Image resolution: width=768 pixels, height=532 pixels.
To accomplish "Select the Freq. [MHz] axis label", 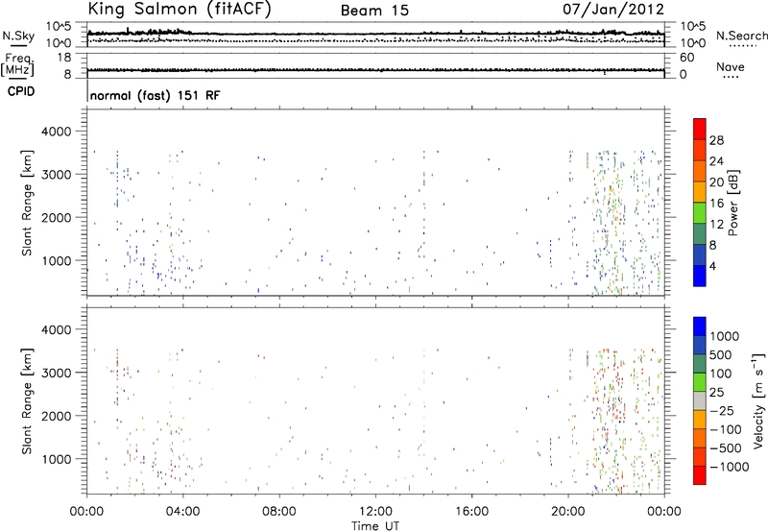I will [19, 64].
